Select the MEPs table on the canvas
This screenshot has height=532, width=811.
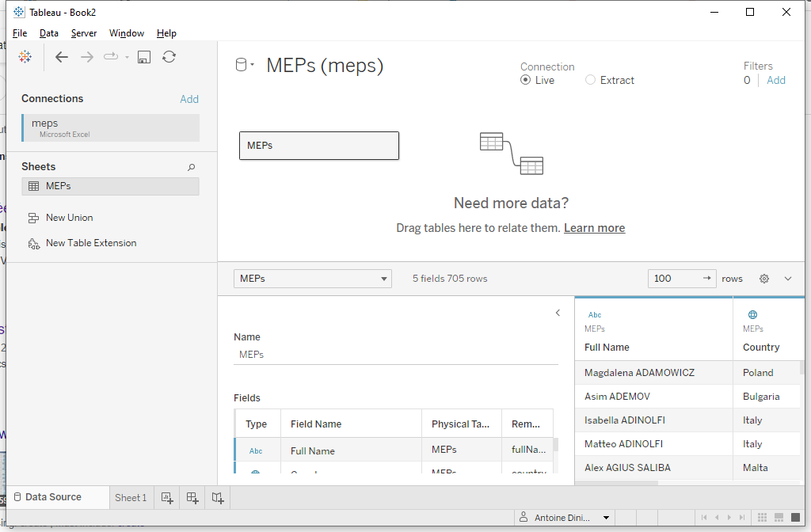319,146
